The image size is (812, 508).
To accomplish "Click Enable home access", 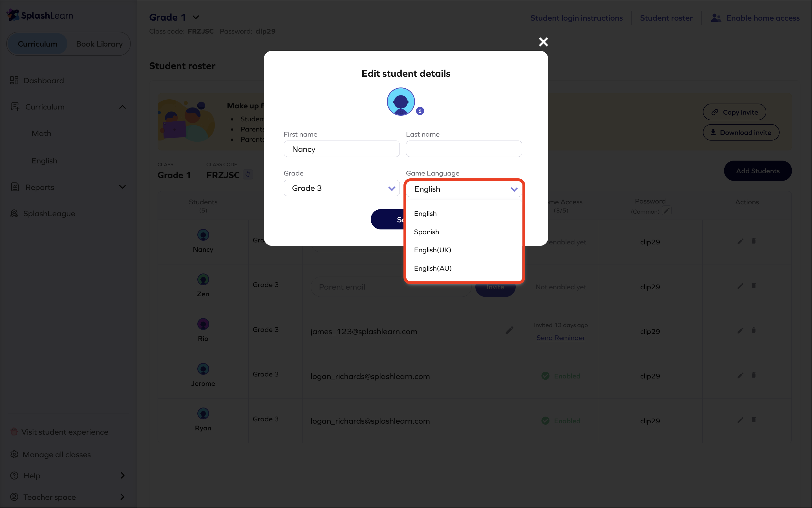I will [x=755, y=18].
